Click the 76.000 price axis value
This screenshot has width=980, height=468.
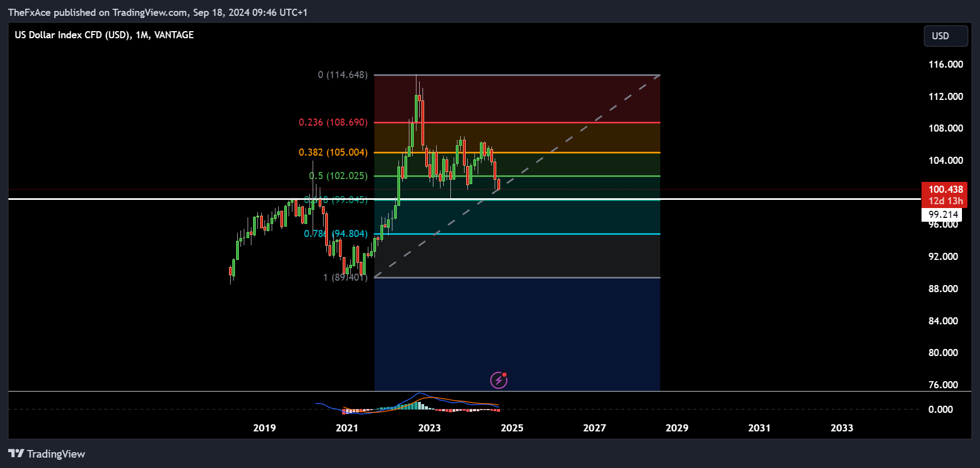pyautogui.click(x=943, y=385)
